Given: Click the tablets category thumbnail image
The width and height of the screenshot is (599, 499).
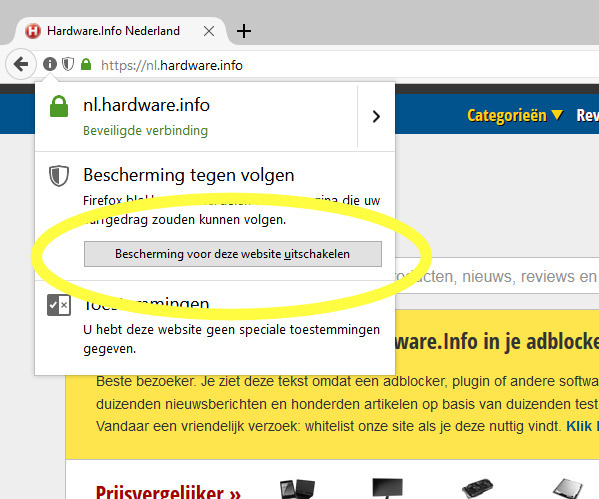Looking at the screenshot, I should (x=297, y=489).
